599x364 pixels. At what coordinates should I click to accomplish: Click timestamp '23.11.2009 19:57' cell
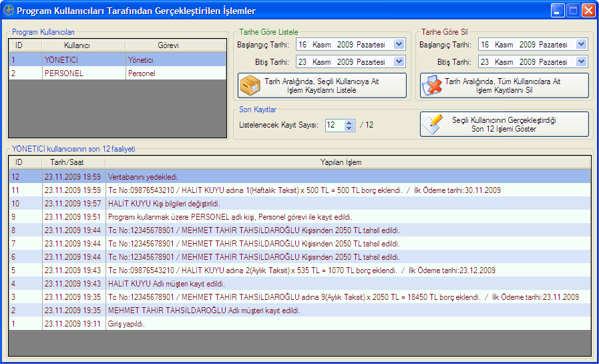pos(73,204)
